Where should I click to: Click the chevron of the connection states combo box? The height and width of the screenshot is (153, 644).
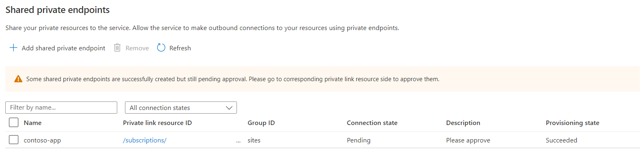pyautogui.click(x=229, y=108)
